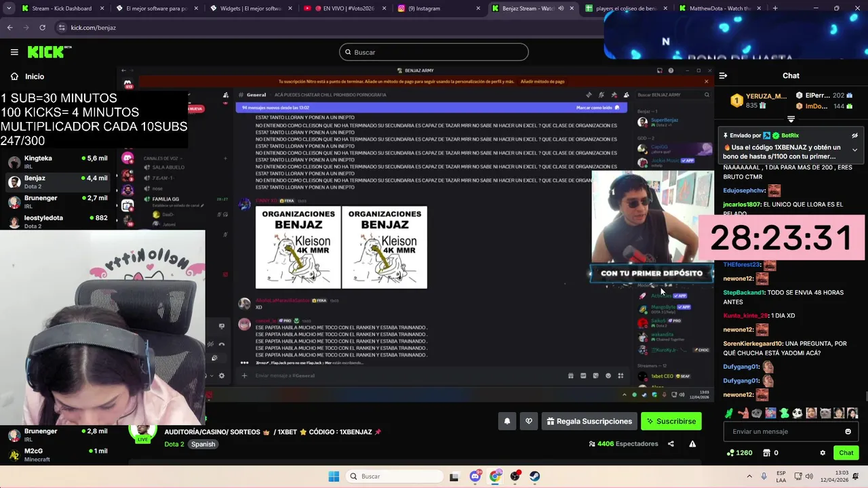
Task: Hide the pinned BotRix message
Action: (x=854, y=136)
